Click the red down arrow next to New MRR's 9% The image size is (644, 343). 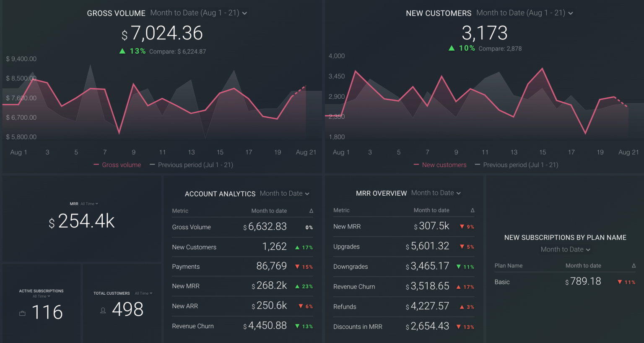(463, 226)
